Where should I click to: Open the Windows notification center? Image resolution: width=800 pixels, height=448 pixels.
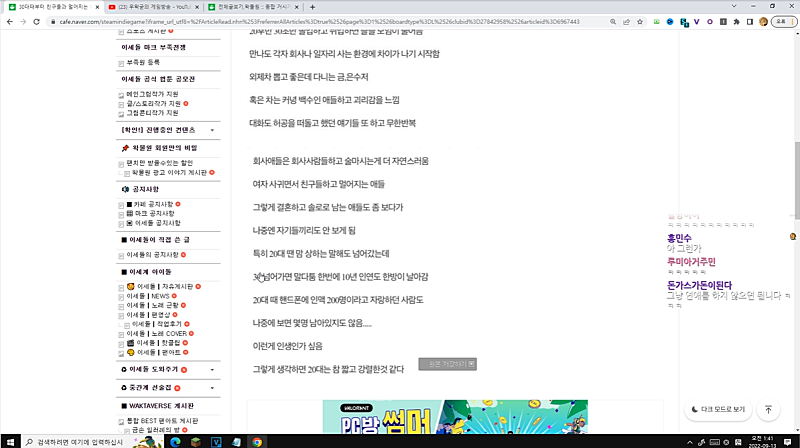(x=788, y=442)
